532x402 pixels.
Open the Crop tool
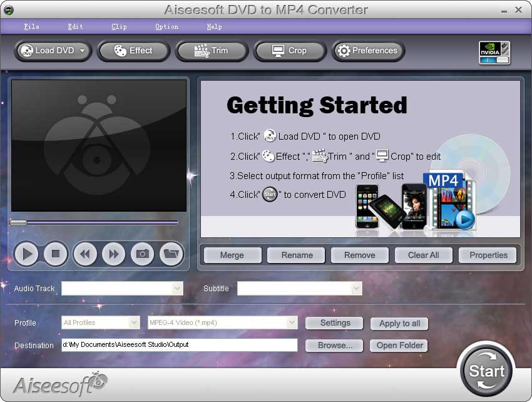coord(290,51)
